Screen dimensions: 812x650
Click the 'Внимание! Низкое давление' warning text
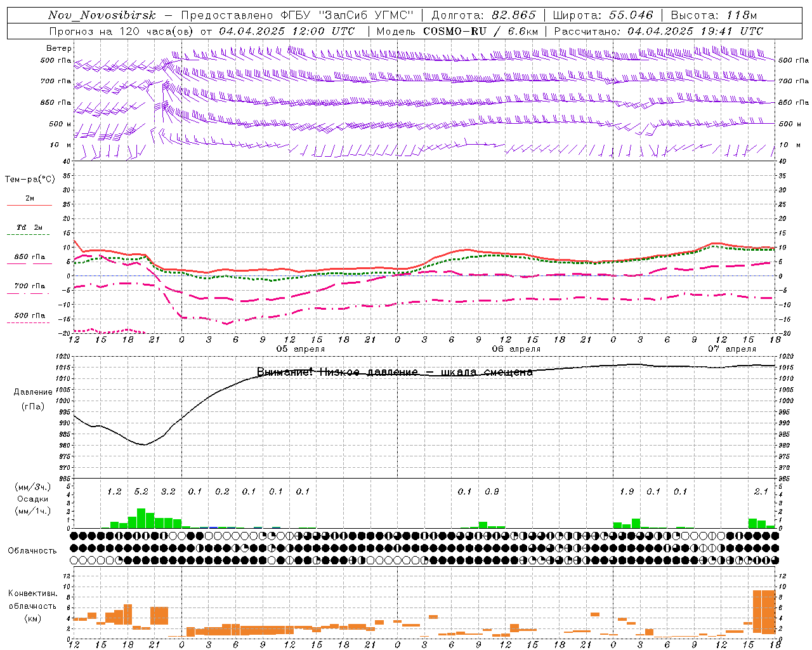(337, 372)
